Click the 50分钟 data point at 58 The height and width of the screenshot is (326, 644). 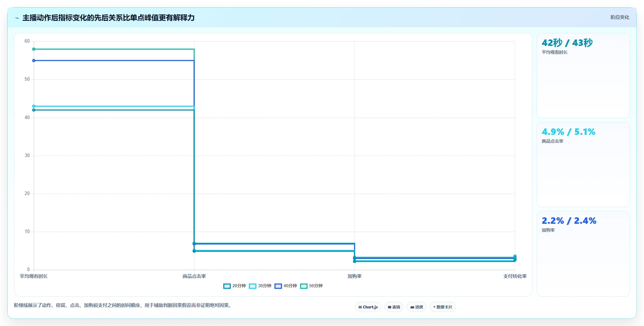click(34, 49)
